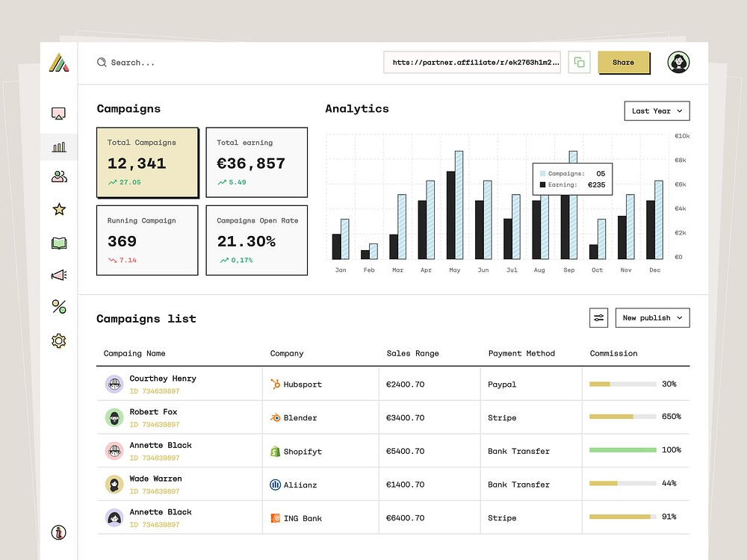747x560 pixels.
Task: Expand the Last Year dropdown
Action: (x=657, y=111)
